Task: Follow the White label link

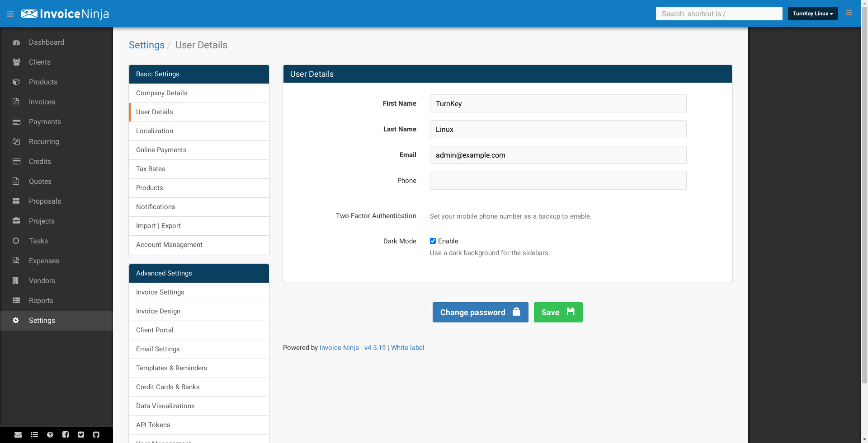Action: tap(407, 348)
